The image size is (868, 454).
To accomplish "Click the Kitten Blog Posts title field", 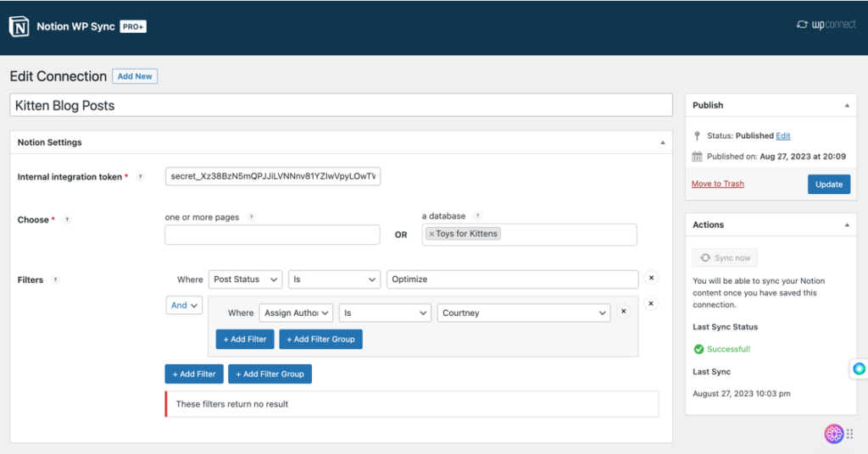I will click(x=341, y=105).
